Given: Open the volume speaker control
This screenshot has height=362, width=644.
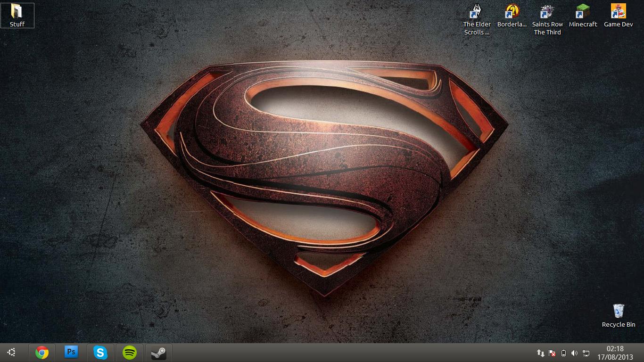Looking at the screenshot, I should coord(574,353).
